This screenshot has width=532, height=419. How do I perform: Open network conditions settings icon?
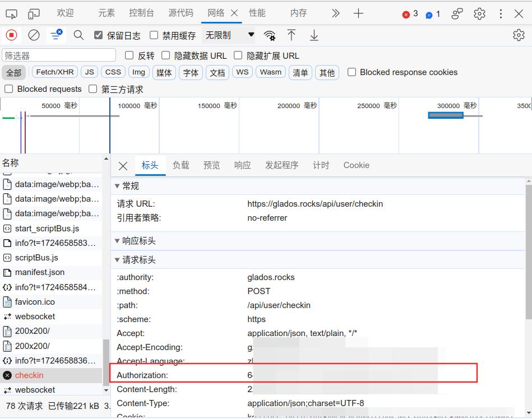point(270,36)
